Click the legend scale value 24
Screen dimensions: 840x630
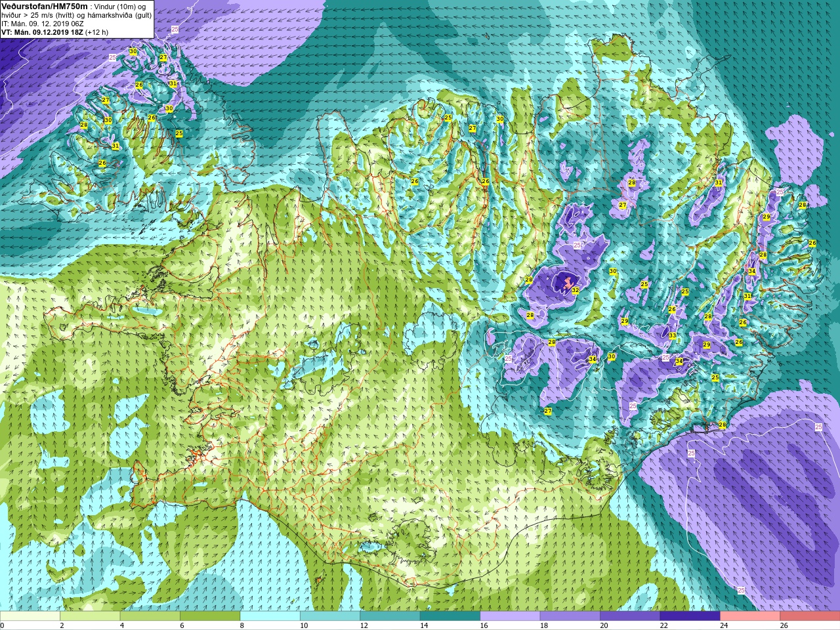pos(724,625)
